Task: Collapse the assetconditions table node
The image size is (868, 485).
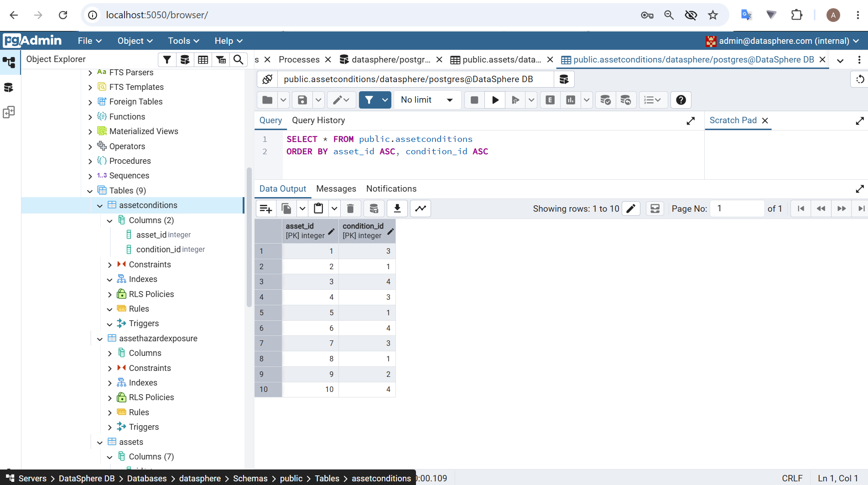Action: pyautogui.click(x=100, y=206)
